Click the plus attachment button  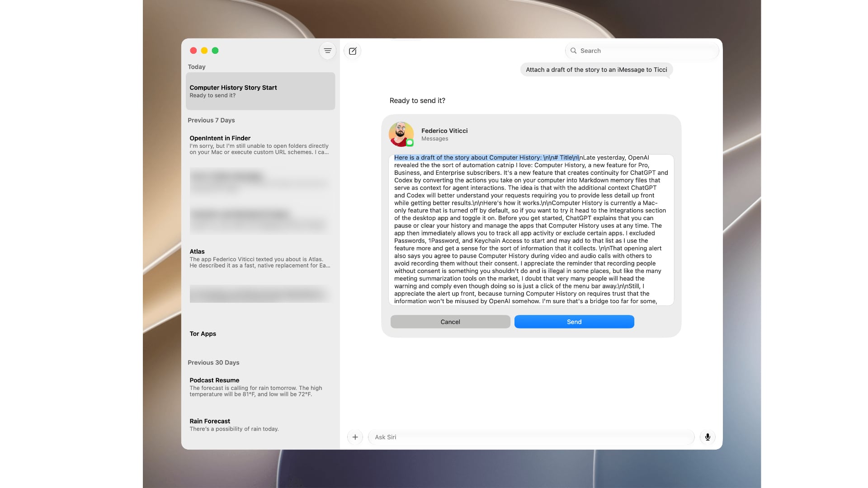pyautogui.click(x=355, y=437)
